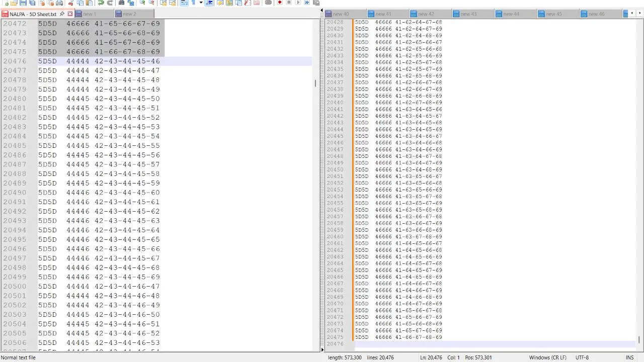Toggle INS insert mode in status bar

pyautogui.click(x=629, y=357)
